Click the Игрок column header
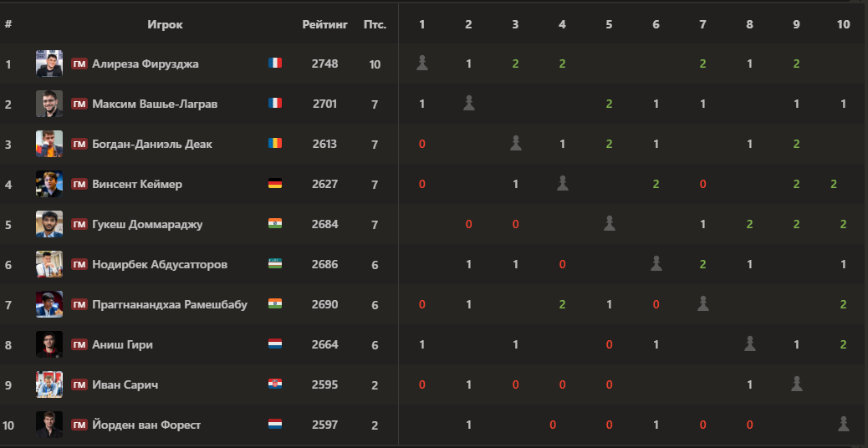The image size is (868, 448). click(x=165, y=24)
